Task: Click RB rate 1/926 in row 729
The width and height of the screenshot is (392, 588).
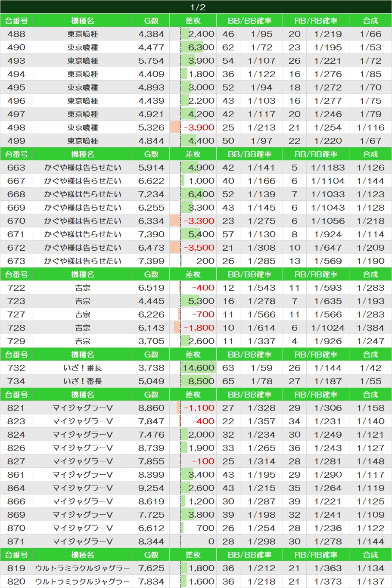Action: tap(328, 341)
